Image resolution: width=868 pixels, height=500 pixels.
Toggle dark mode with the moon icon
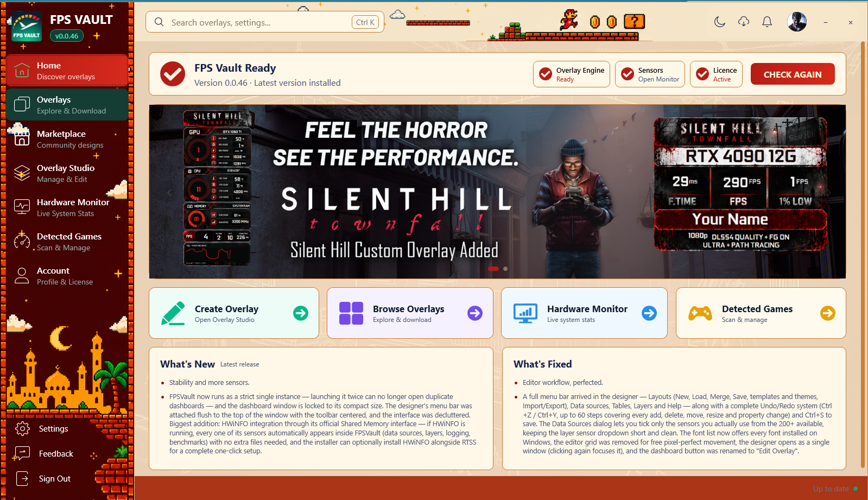720,22
